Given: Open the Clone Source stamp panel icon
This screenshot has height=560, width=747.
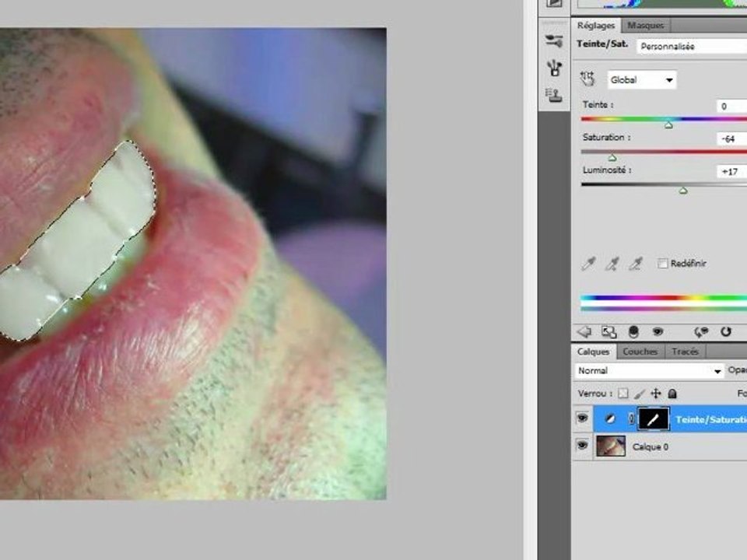Looking at the screenshot, I should 554,95.
